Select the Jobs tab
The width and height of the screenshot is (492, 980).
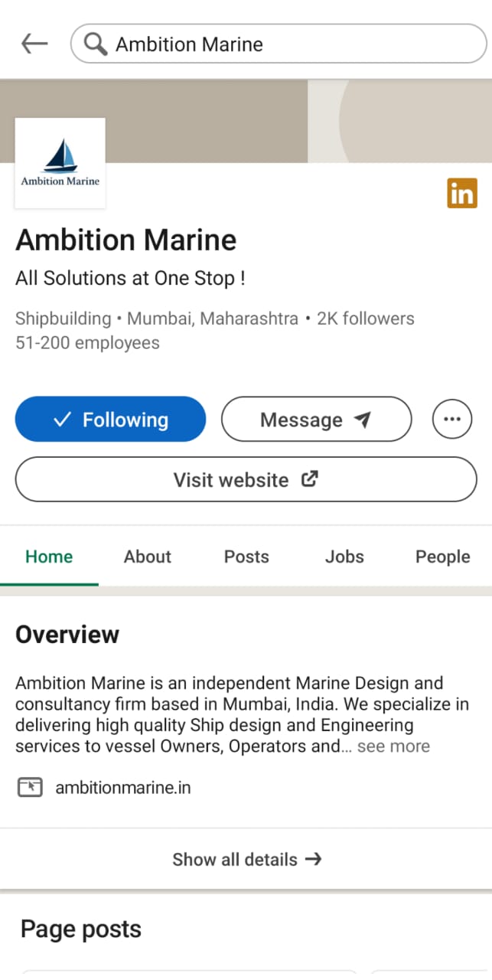pyautogui.click(x=344, y=557)
